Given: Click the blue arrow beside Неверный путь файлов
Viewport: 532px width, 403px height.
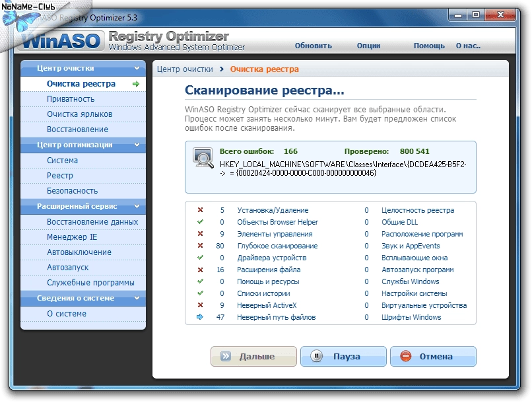Looking at the screenshot, I should [x=200, y=316].
